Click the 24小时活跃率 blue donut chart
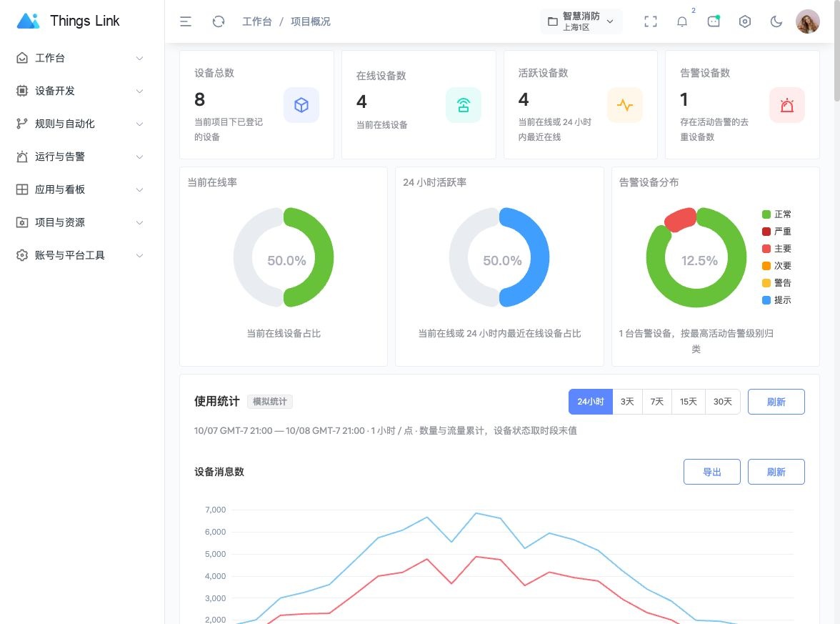 tap(499, 257)
